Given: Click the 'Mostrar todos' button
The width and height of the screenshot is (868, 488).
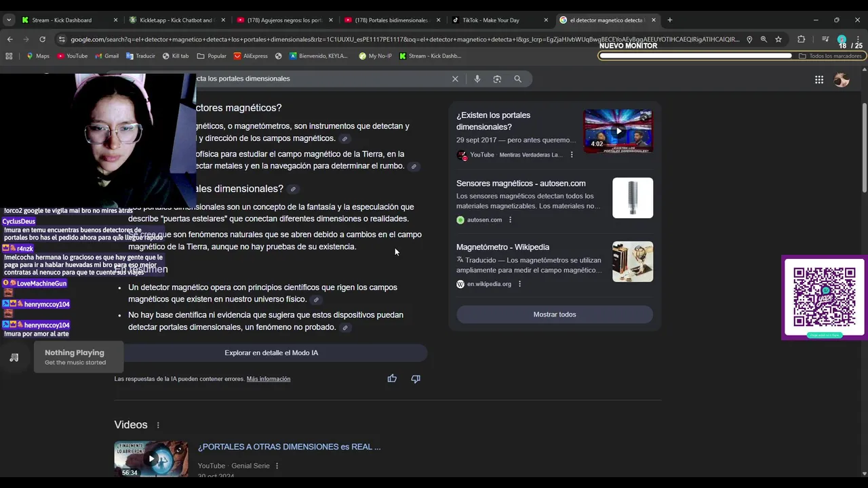Looking at the screenshot, I should point(555,314).
